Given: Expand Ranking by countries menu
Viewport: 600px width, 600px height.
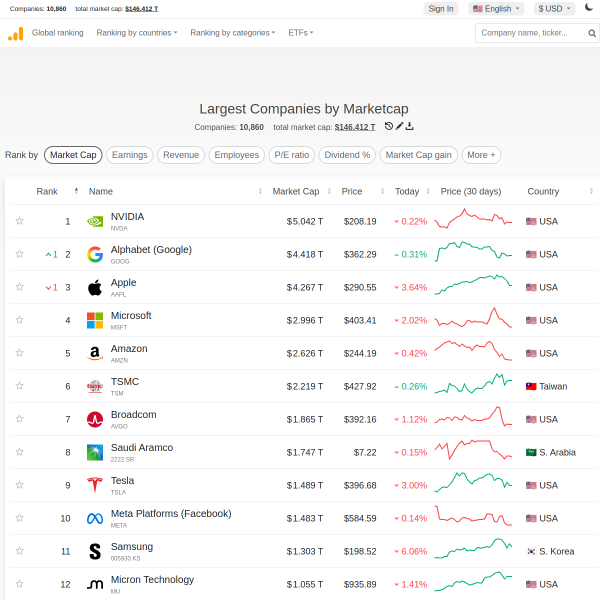Looking at the screenshot, I should 137,33.
